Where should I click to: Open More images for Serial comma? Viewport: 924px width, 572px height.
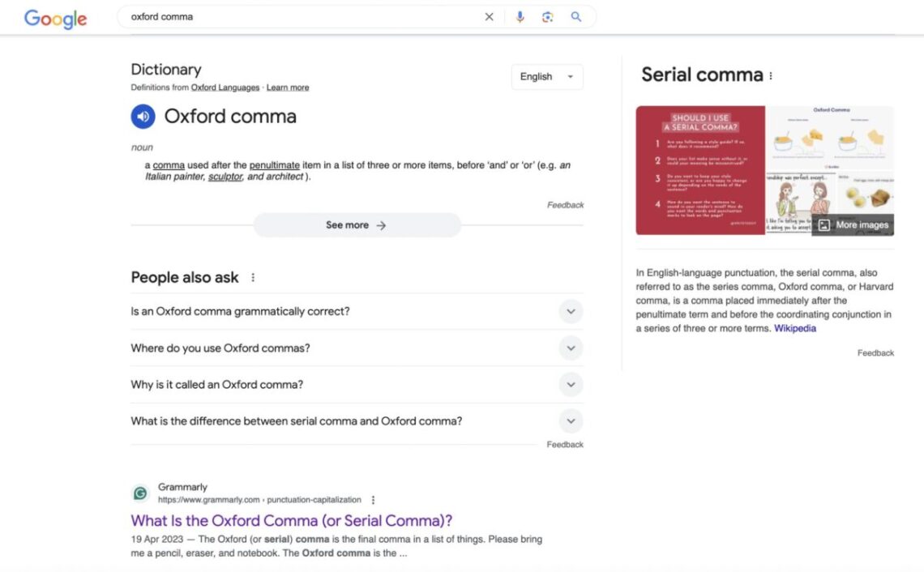(853, 226)
